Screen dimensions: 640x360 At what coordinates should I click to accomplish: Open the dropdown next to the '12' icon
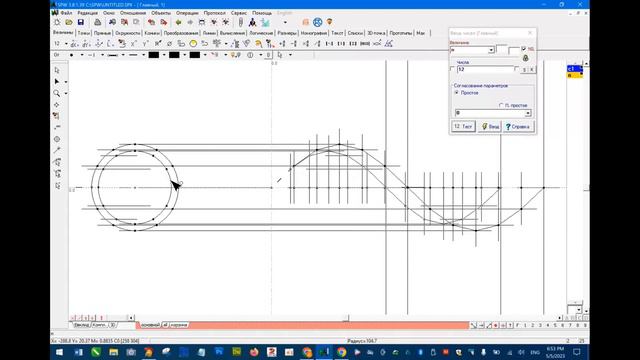pos(66,43)
